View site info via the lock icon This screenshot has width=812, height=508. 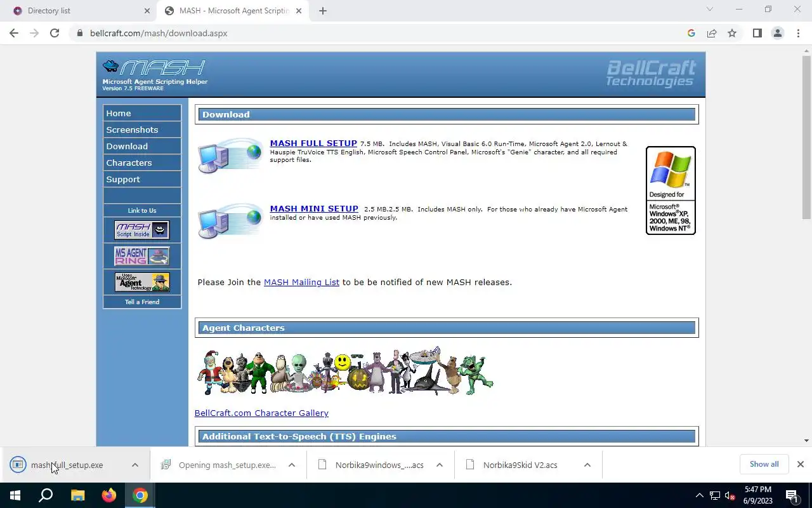coord(80,33)
